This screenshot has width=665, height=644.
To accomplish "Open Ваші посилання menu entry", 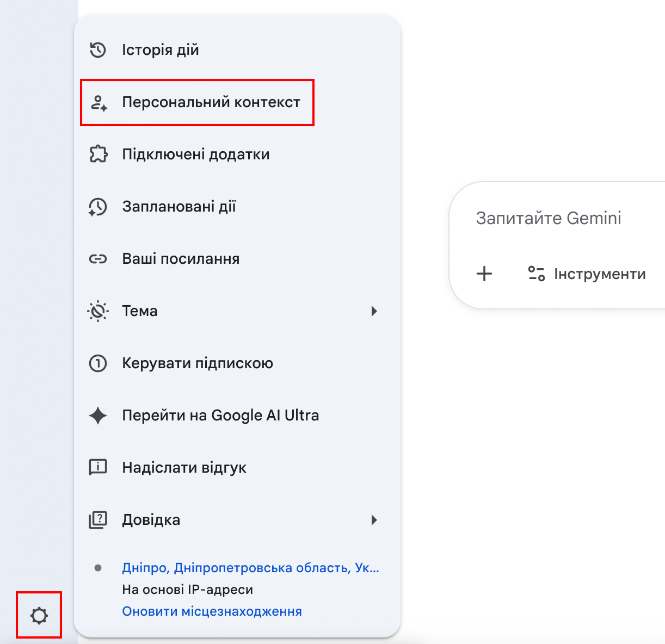I will [x=181, y=259].
